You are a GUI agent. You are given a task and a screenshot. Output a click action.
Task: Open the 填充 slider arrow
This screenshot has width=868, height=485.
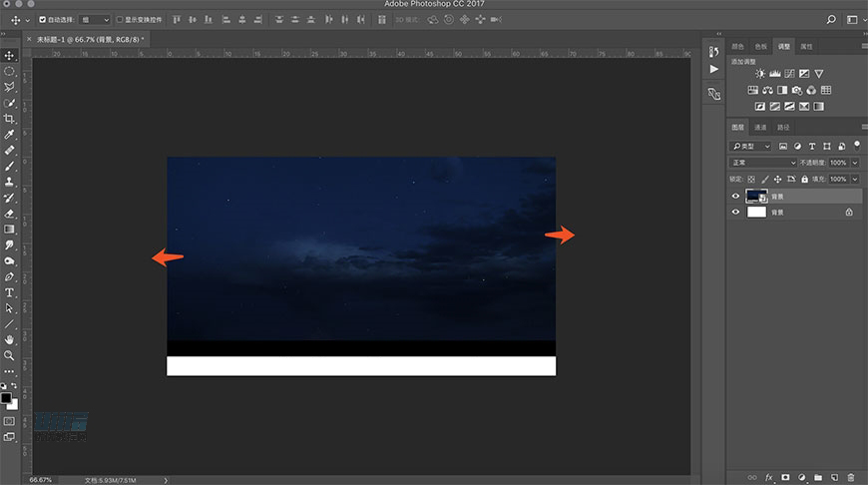click(x=855, y=179)
